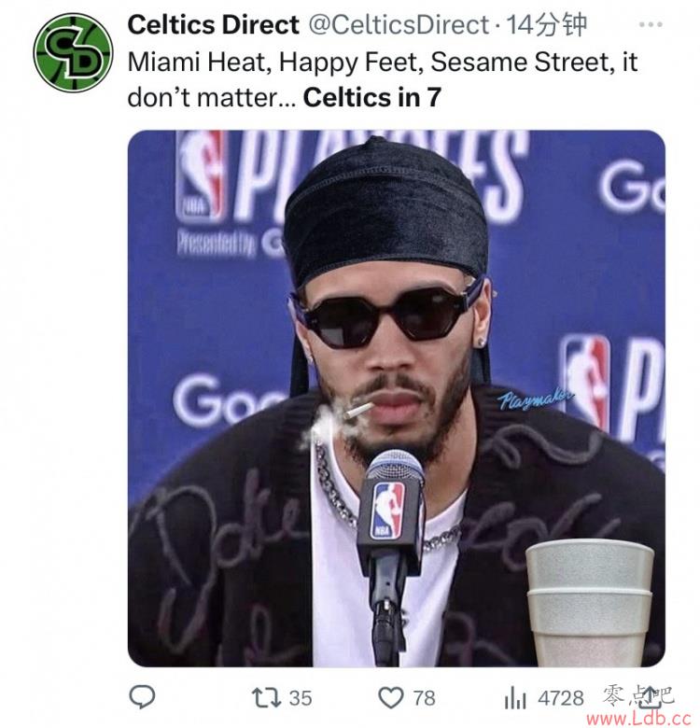Click the tweet text starting Miami Heat
This screenshot has height=728, width=700.
pyautogui.click(x=383, y=79)
